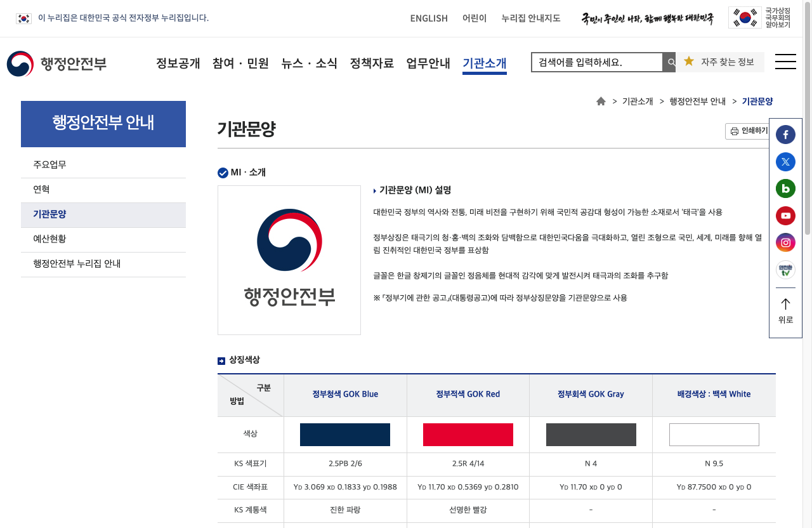Click the white background color swatch
Viewport: 812px width, 528px height.
tap(714, 435)
